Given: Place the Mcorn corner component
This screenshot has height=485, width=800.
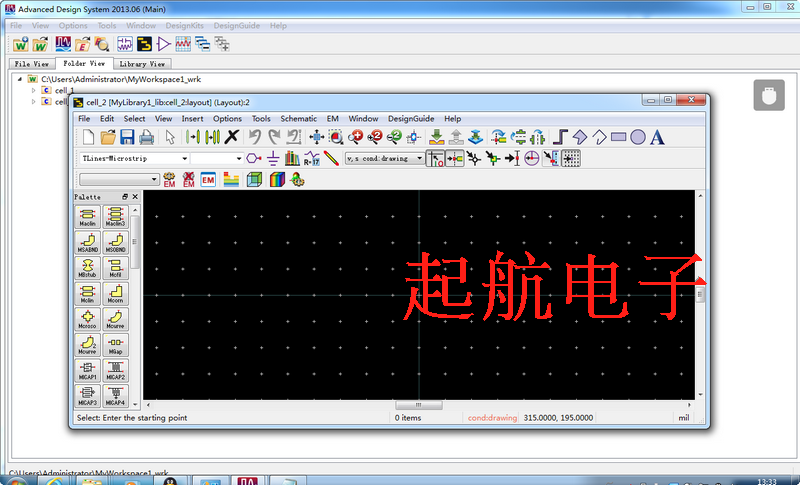Looking at the screenshot, I should [115, 293].
